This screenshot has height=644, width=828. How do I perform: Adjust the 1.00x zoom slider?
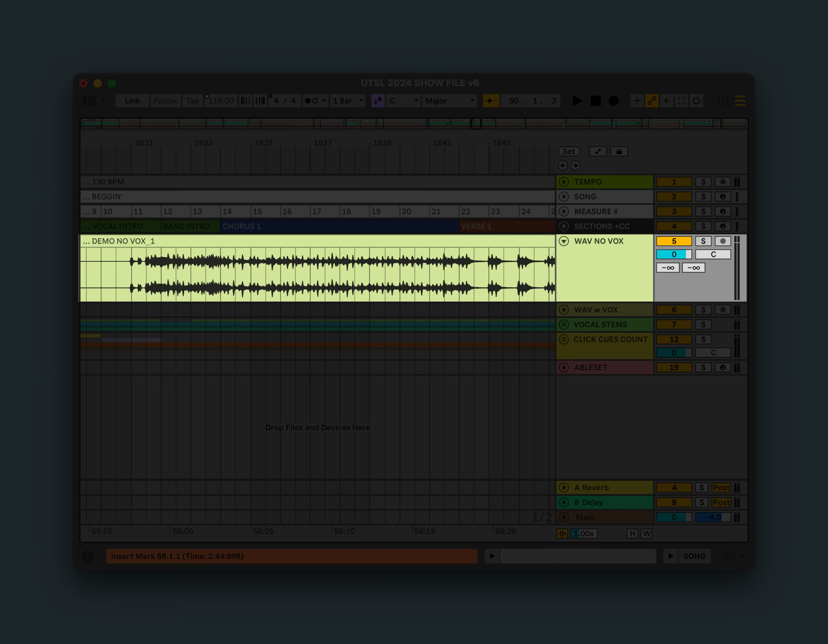pos(584,534)
